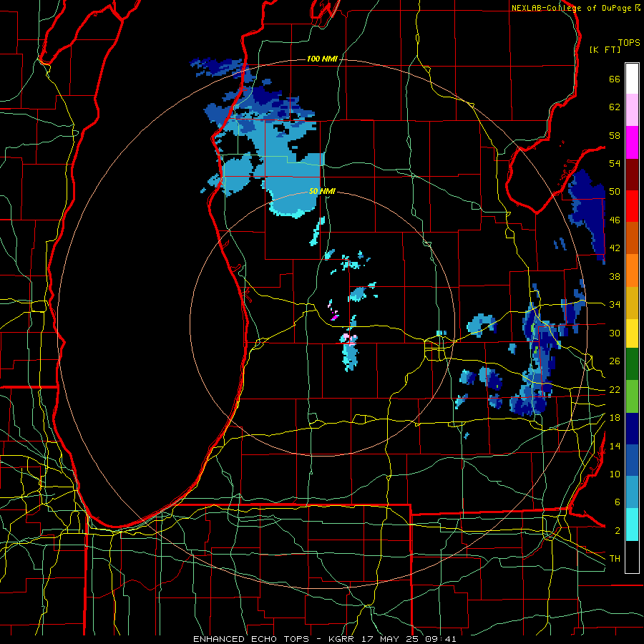Click the 38 legend value
Viewport: 644px width, 644px height.
click(615, 276)
